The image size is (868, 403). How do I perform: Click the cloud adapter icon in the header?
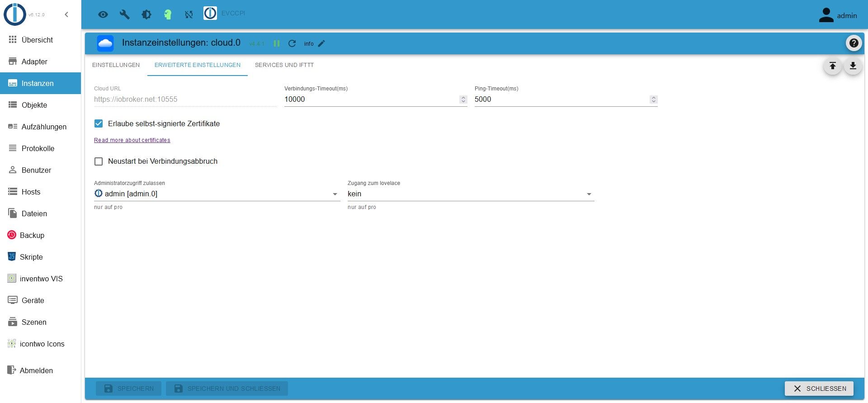105,43
